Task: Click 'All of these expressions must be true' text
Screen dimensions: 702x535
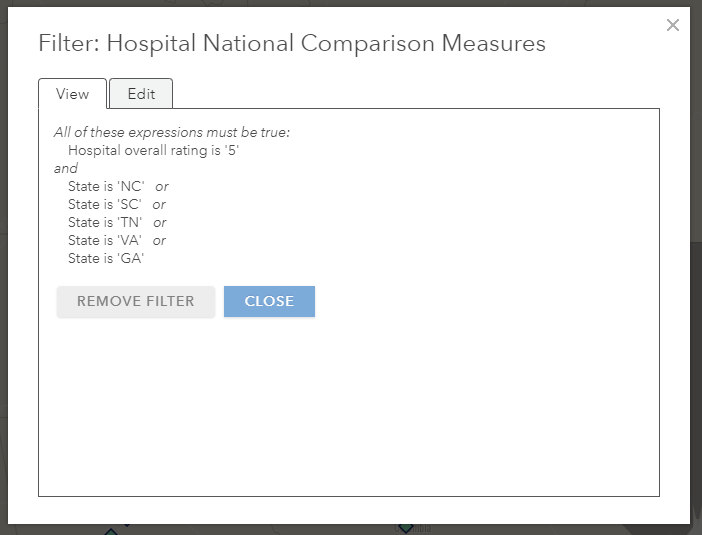Action: pyautogui.click(x=172, y=132)
